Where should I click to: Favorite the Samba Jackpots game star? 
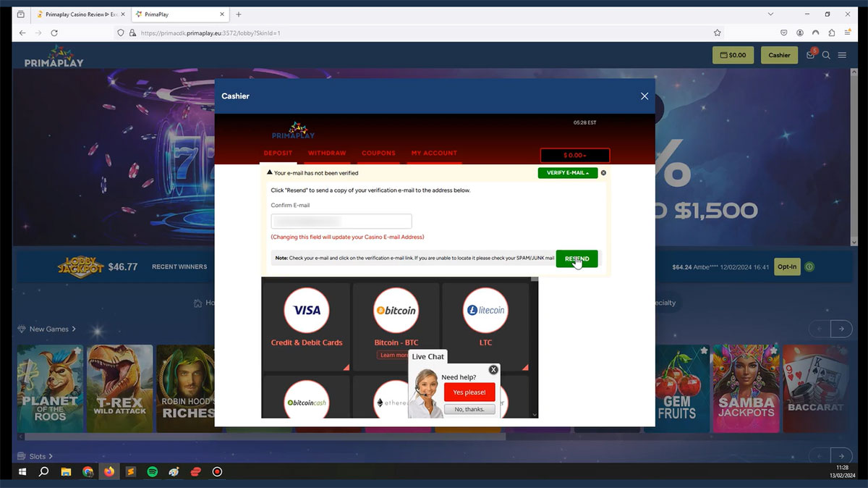(x=773, y=351)
